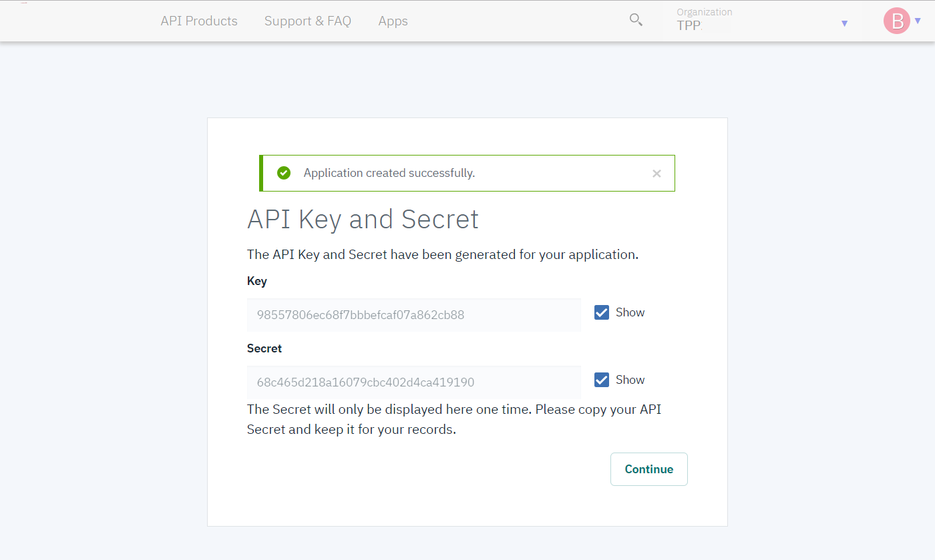Viewport: 935px width, 560px height.
Task: Click the Show label next to the Key
Action: (x=630, y=312)
